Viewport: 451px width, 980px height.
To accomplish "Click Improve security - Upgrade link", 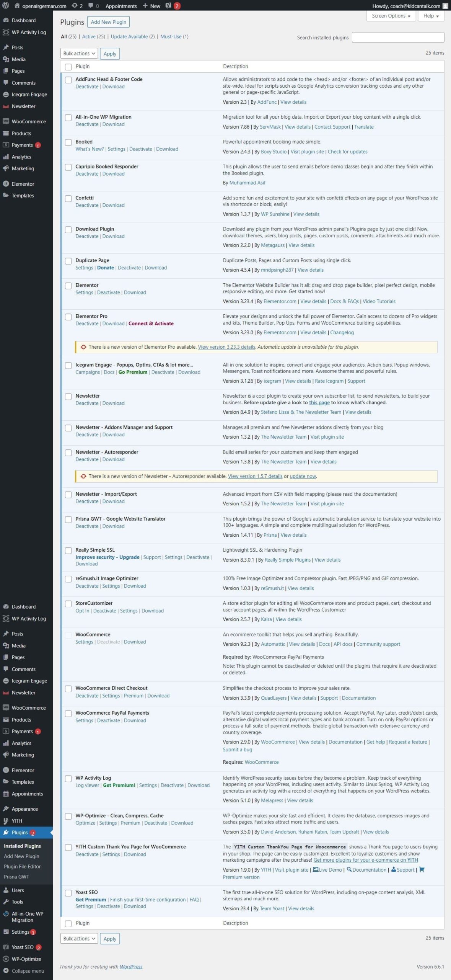I will pos(107,557).
